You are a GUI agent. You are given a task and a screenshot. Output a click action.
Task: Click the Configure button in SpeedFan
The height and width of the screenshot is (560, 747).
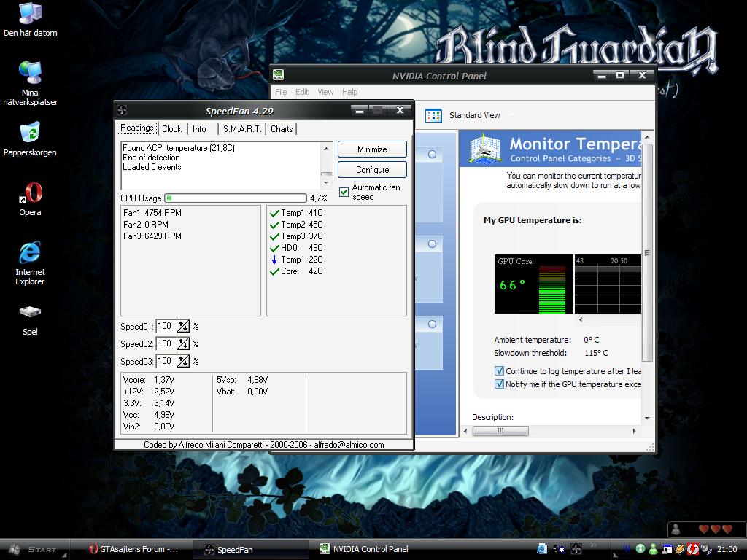(372, 169)
